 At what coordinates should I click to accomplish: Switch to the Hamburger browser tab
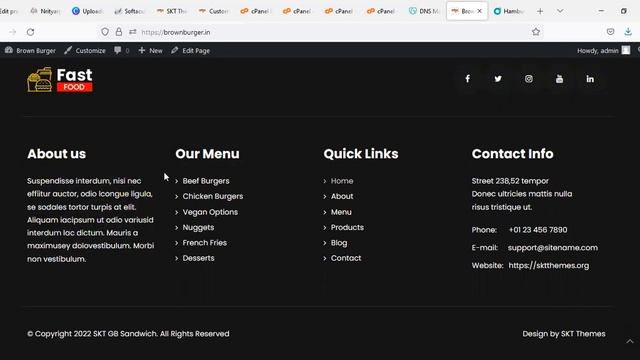509,11
